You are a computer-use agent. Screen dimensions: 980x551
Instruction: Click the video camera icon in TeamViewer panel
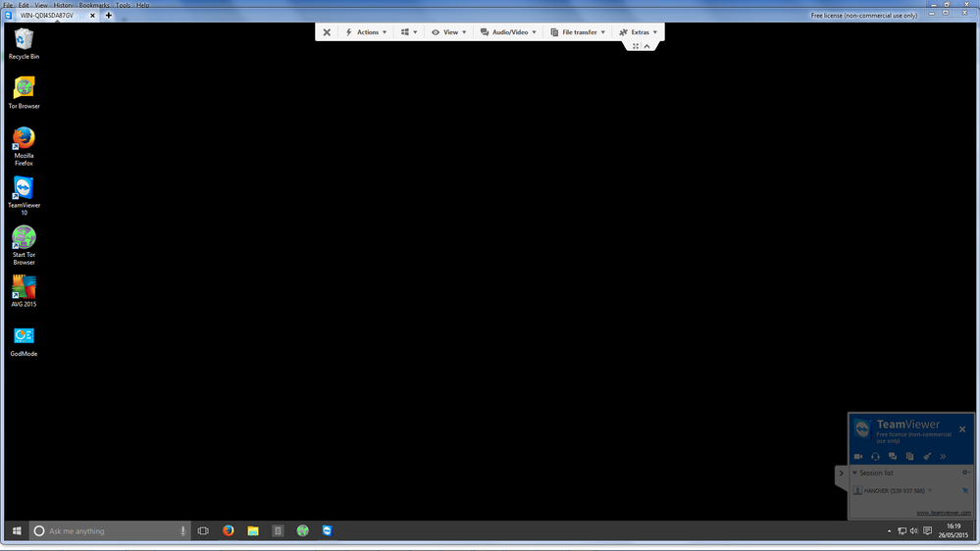click(858, 457)
